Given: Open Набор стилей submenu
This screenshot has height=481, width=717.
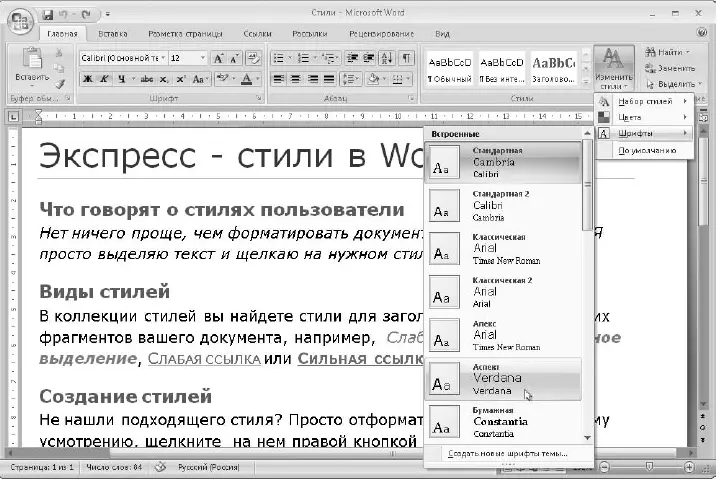Looking at the screenshot, I should (x=644, y=102).
